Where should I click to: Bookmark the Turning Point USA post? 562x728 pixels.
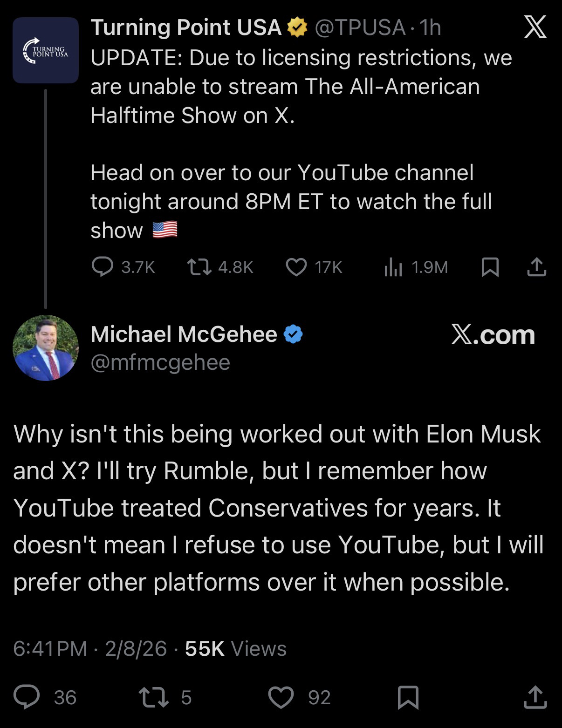click(x=490, y=267)
